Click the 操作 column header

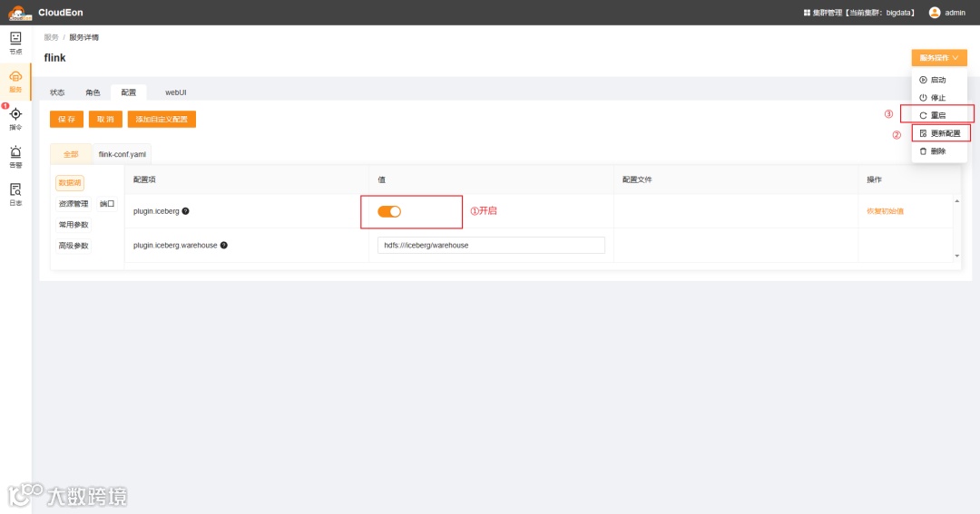(874, 179)
